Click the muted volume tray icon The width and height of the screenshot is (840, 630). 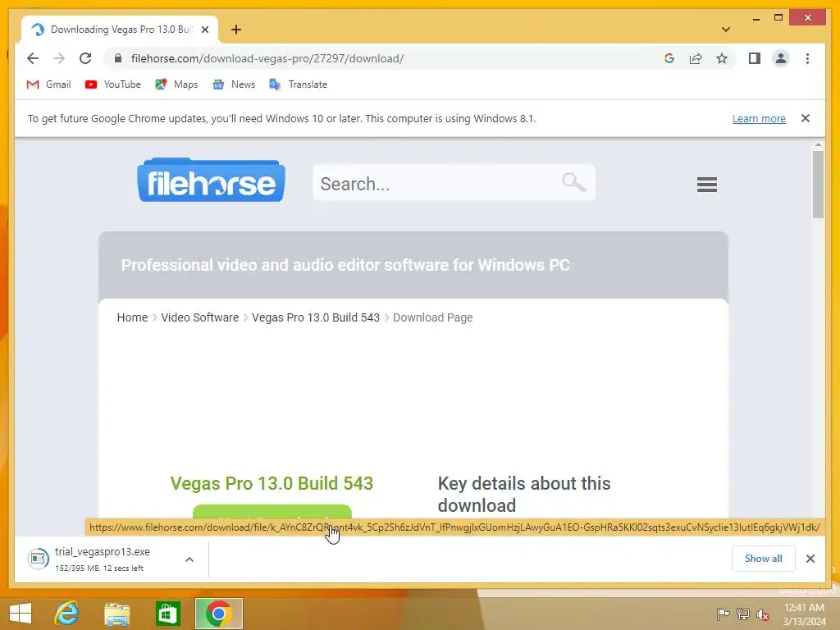click(763, 614)
